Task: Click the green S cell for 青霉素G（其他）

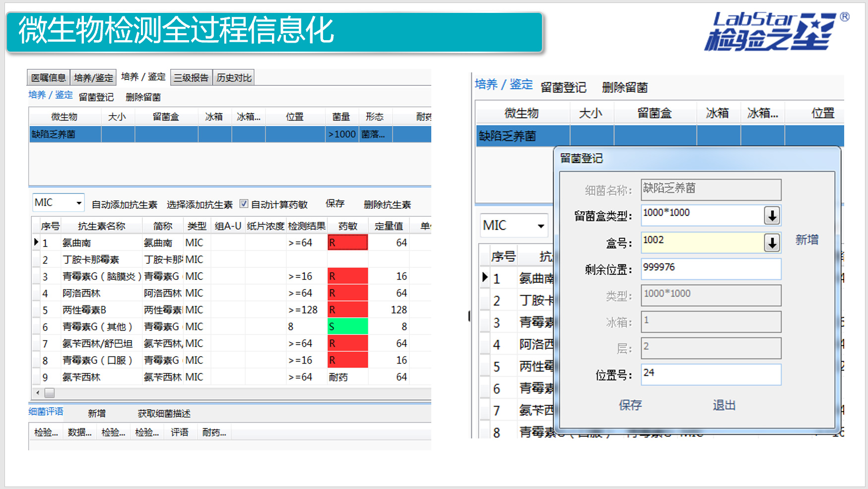Action: tap(348, 326)
